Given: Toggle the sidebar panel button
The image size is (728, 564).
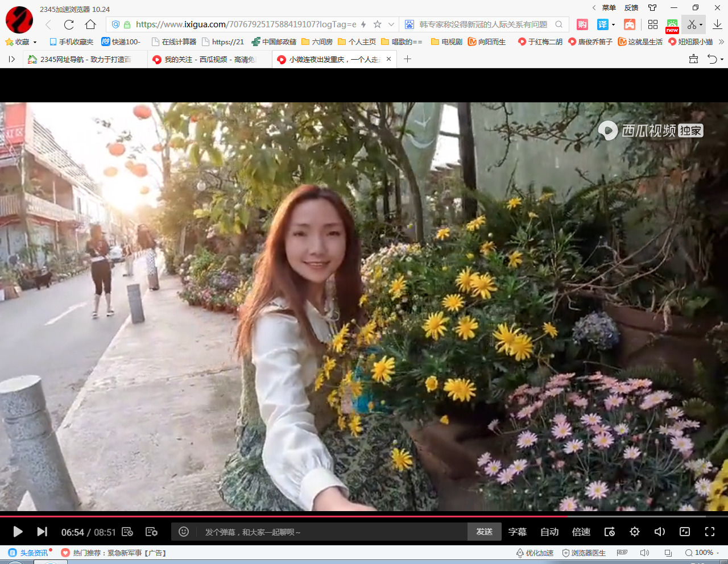Looking at the screenshot, I should [11, 59].
